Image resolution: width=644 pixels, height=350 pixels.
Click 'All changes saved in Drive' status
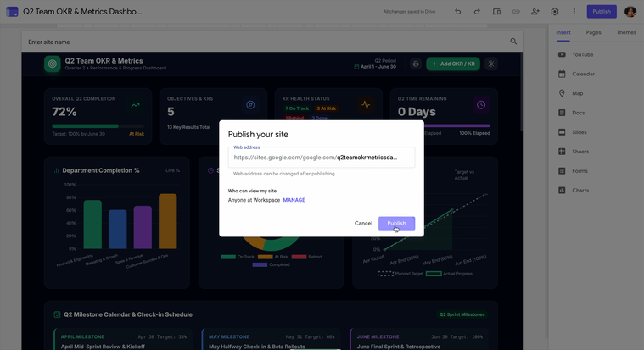pos(409,12)
